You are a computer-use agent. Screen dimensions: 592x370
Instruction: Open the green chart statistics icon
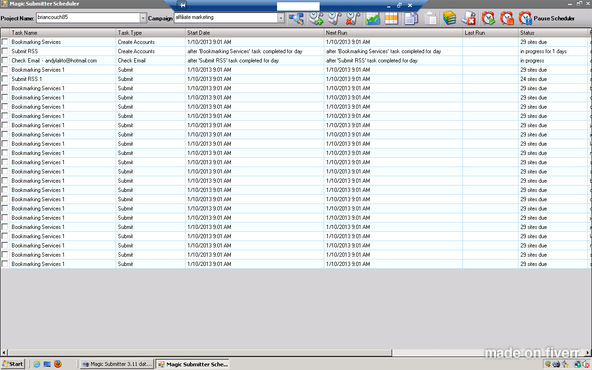click(373, 18)
